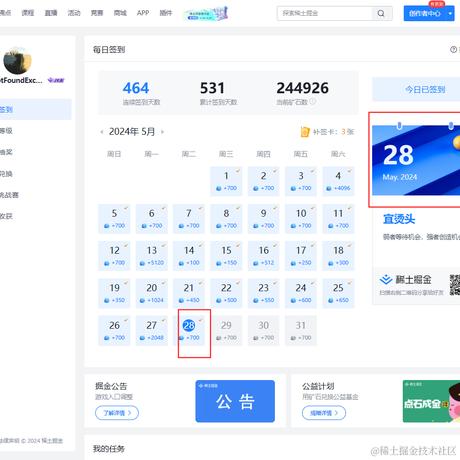Open APP in top navigation
Viewport: 460px width, 460px height.
(143, 13)
